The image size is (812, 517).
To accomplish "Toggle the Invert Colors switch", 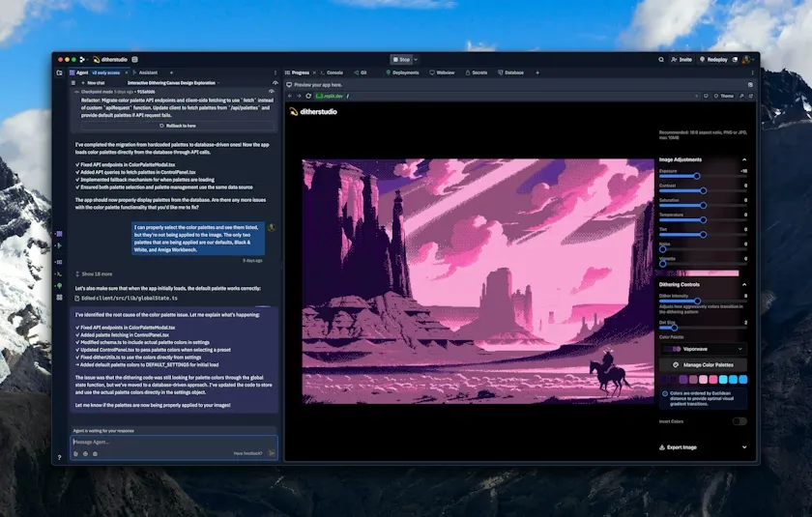I will click(x=739, y=421).
